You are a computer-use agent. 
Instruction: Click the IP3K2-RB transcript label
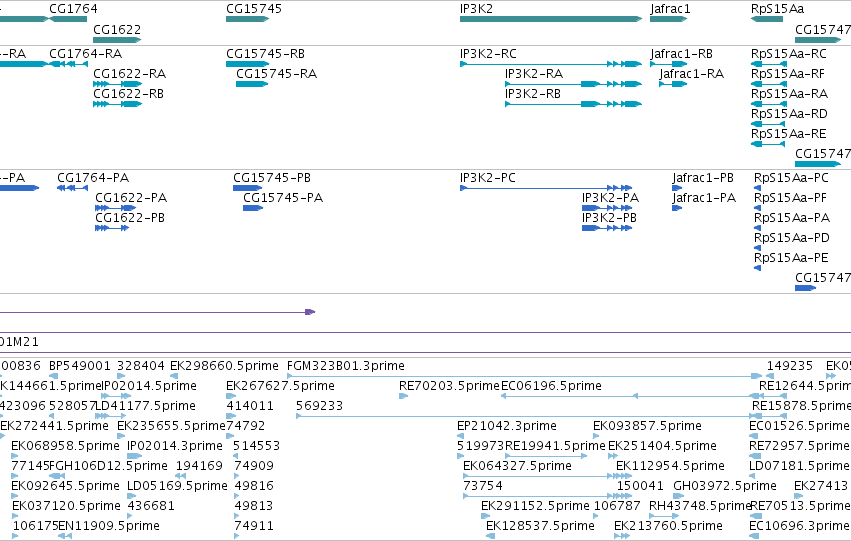point(533,94)
